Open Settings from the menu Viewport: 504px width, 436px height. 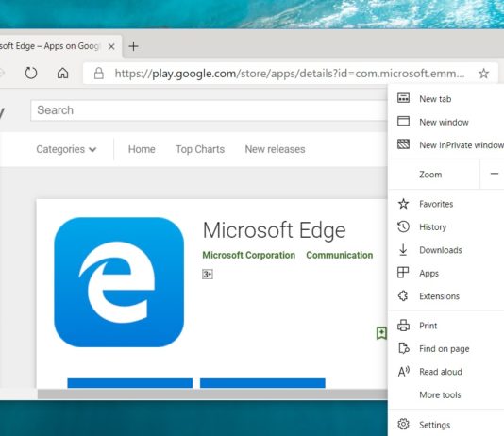[x=445, y=425]
